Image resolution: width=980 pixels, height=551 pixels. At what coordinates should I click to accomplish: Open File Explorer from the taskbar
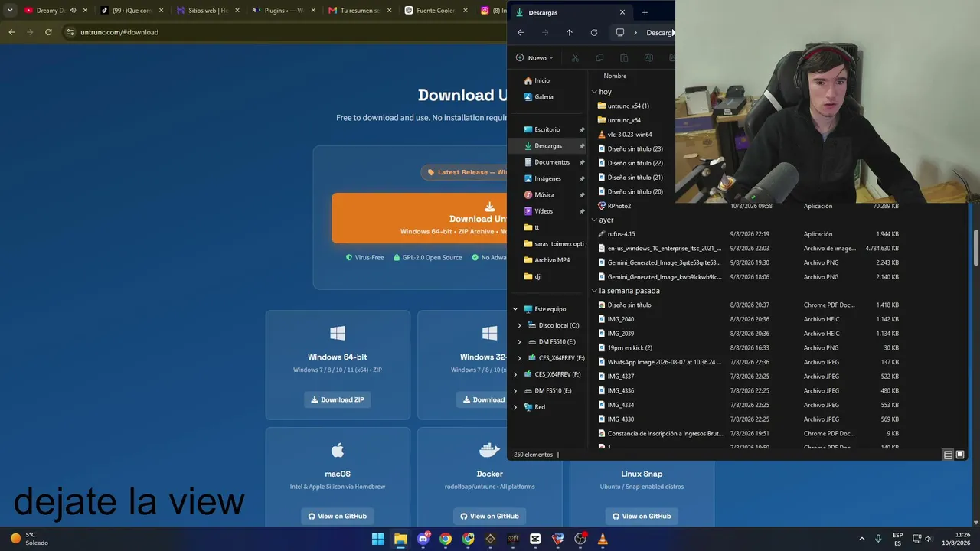(400, 539)
